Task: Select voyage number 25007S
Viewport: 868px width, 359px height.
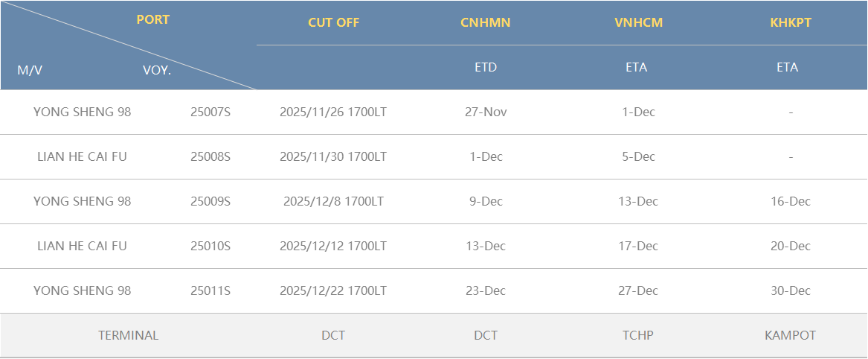Action: tap(210, 112)
